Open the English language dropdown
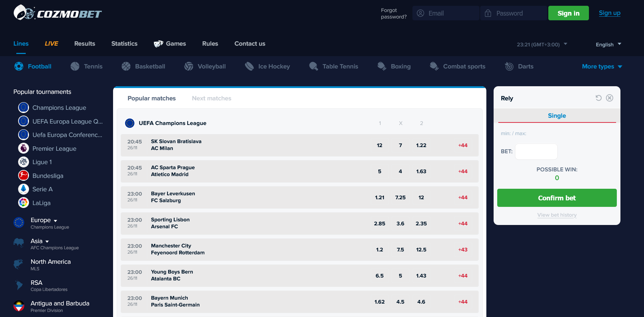This screenshot has height=317, width=644. [608, 45]
